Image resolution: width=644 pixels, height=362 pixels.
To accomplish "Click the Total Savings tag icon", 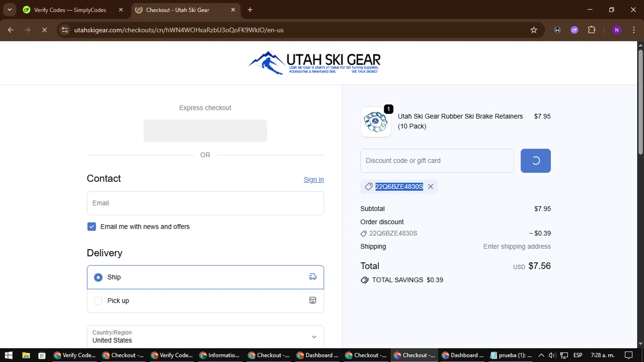I will tap(365, 280).
